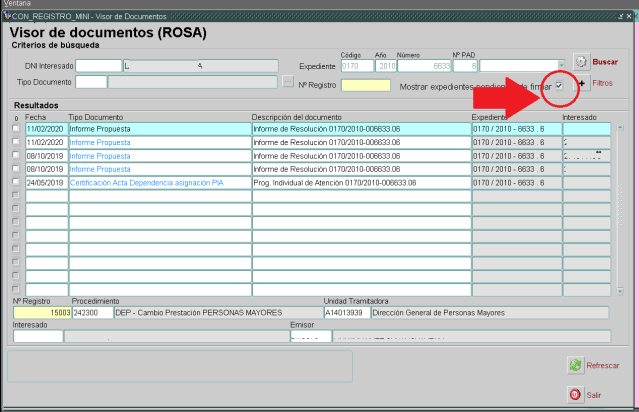Click in the DNI Interesado input field
This screenshot has height=412, width=639.
click(98, 66)
